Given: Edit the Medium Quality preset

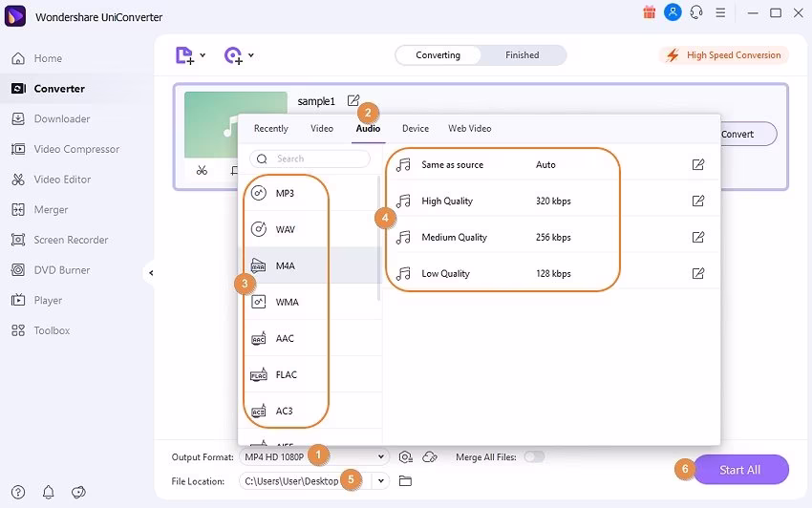Looking at the screenshot, I should point(698,237).
